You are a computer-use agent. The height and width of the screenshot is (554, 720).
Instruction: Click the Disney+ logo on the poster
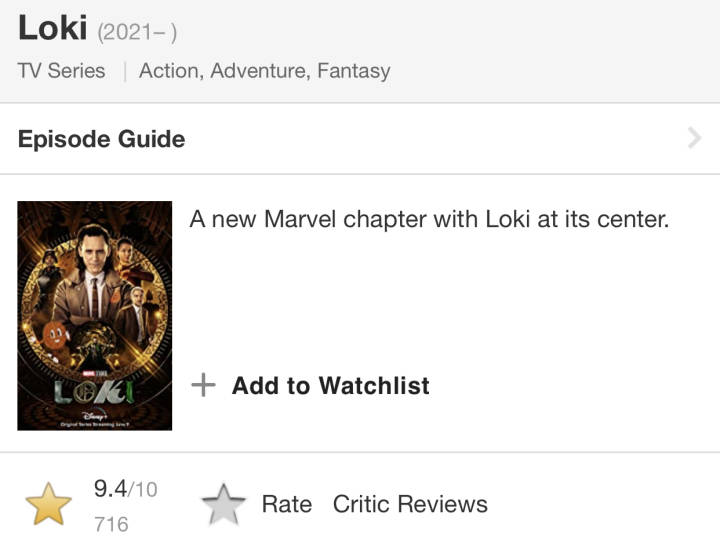pos(95,416)
